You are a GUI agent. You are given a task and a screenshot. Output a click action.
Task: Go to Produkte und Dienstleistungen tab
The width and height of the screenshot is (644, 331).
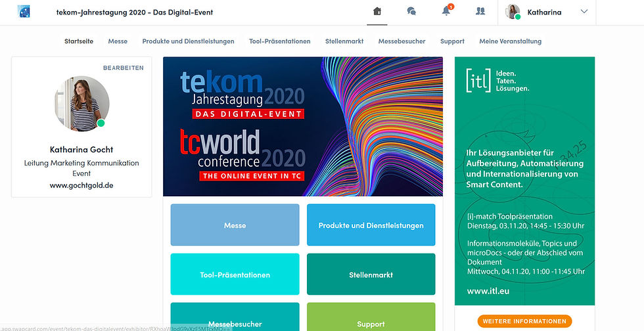point(188,41)
